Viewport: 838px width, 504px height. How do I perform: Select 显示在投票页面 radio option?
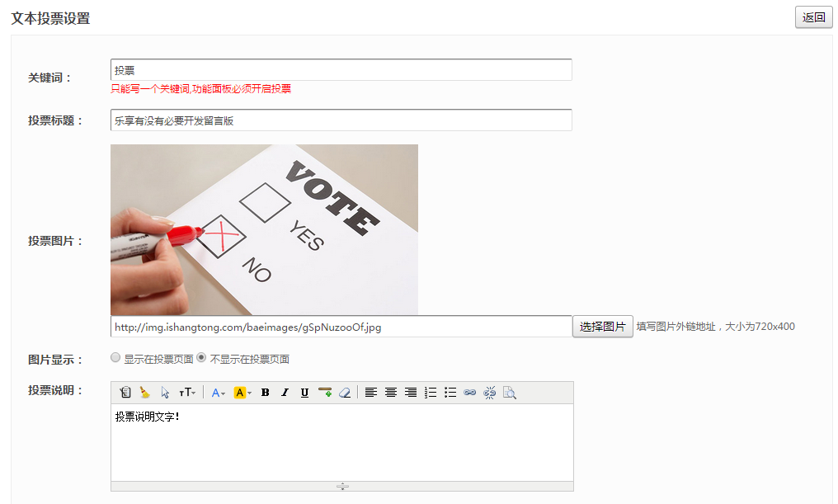115,358
